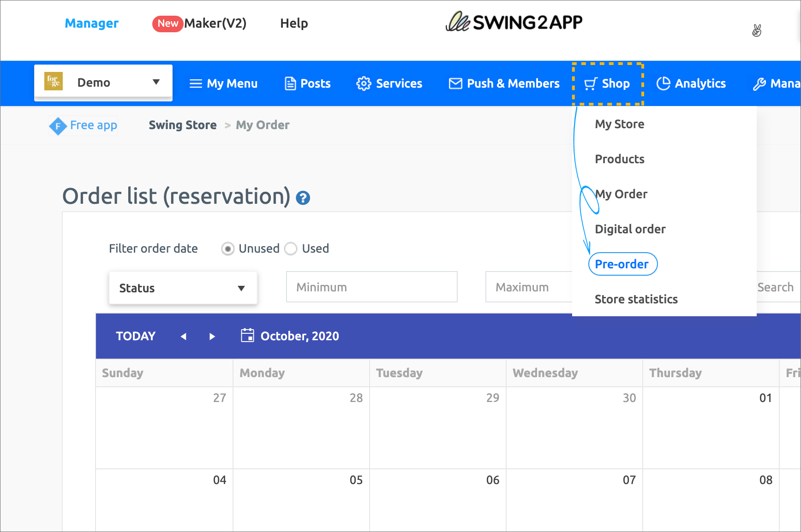Click the TODAY button
The width and height of the screenshot is (801, 532).
click(136, 336)
